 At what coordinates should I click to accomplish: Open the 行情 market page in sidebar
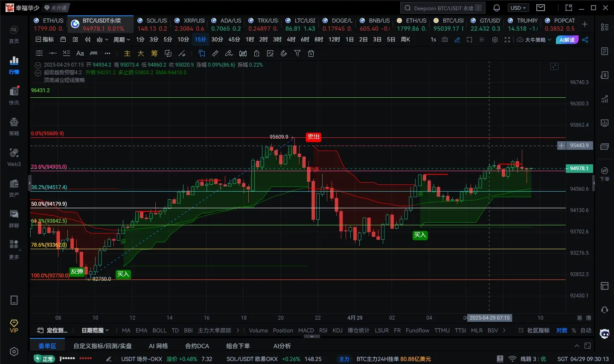[14, 65]
